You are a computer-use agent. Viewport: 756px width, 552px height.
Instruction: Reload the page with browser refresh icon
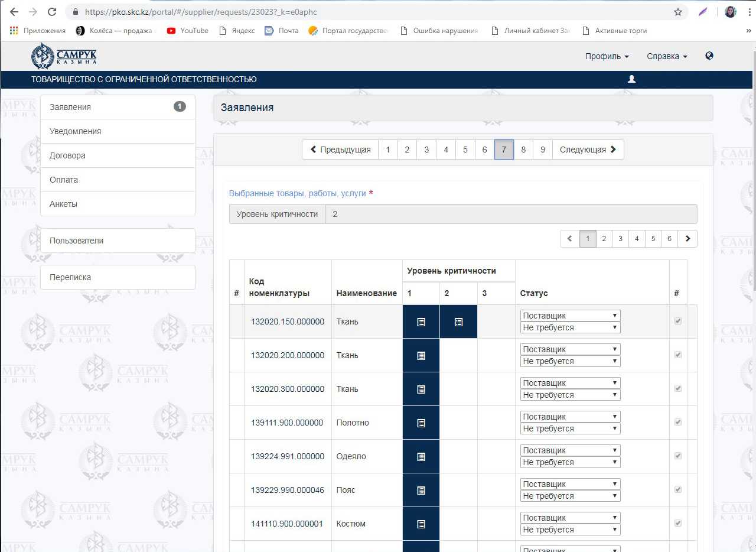pyautogui.click(x=52, y=12)
